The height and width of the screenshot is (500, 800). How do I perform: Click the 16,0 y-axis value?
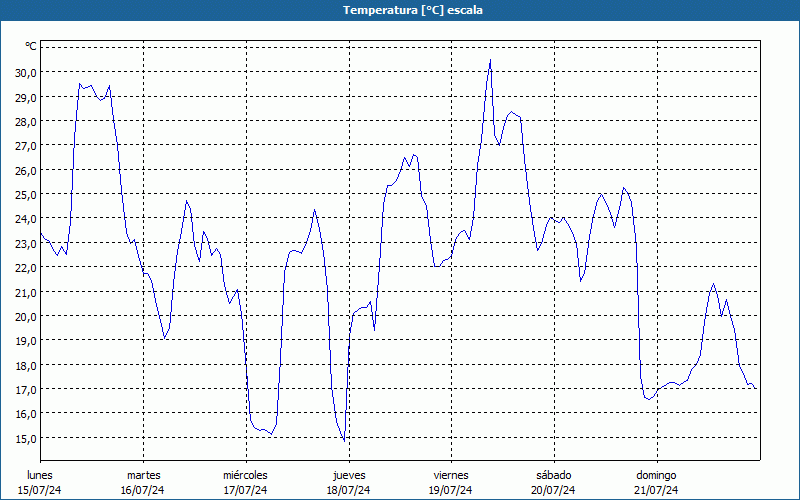pyautogui.click(x=26, y=414)
